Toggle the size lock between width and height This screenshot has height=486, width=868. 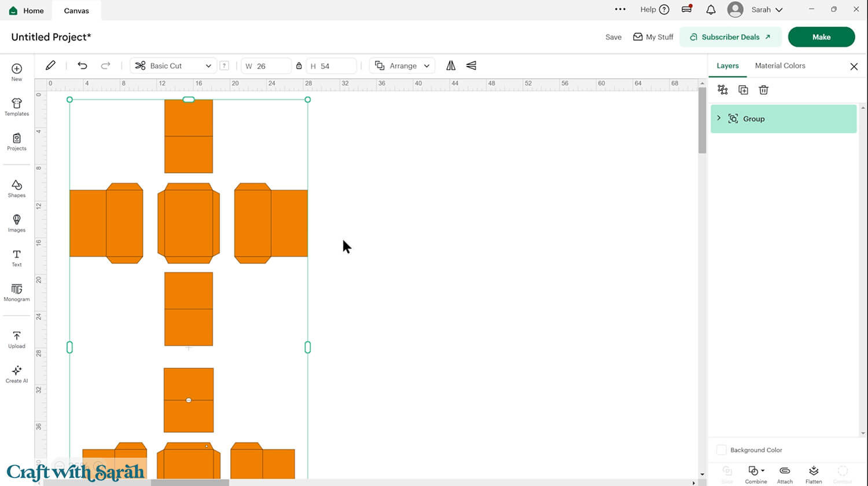pos(300,65)
